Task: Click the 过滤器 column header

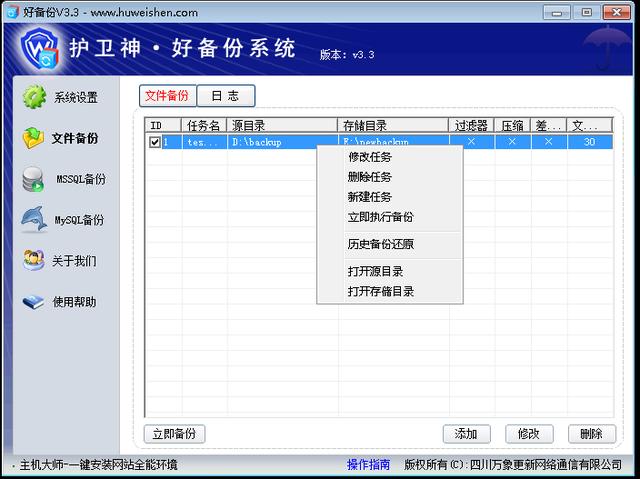Action: click(x=471, y=125)
